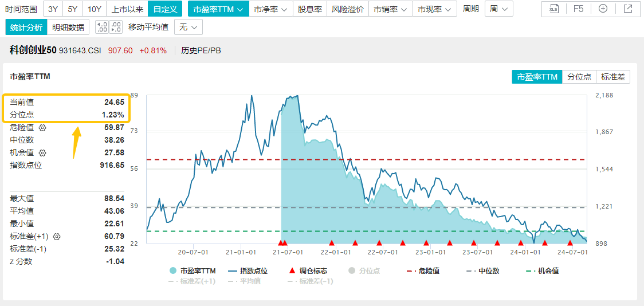The height and width of the screenshot is (306, 644).
Task: Hide the 指数点位 line via legend
Action: pyautogui.click(x=248, y=270)
